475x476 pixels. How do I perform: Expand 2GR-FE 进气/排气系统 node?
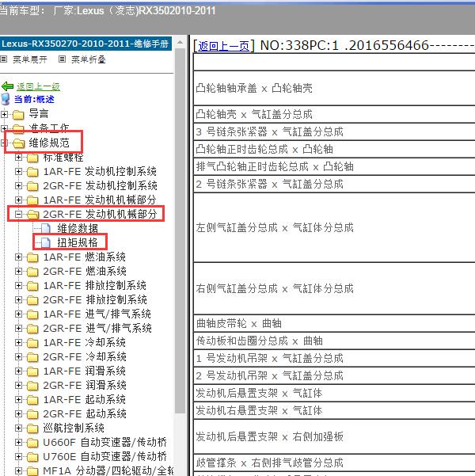[x=18, y=328]
